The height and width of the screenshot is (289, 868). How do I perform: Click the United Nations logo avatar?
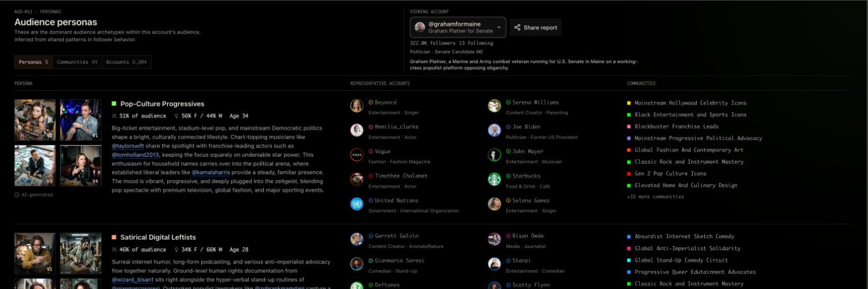[356, 204]
